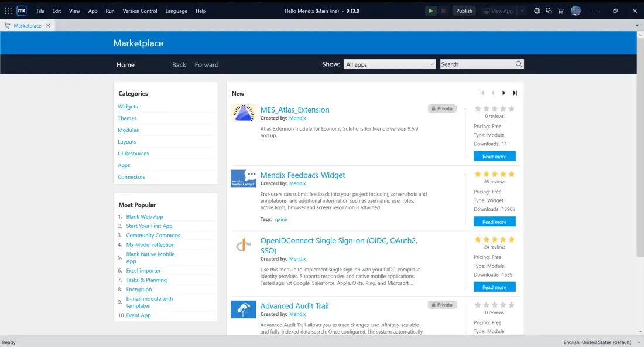
Task: Open Community Commons in Most Popular
Action: point(153,236)
